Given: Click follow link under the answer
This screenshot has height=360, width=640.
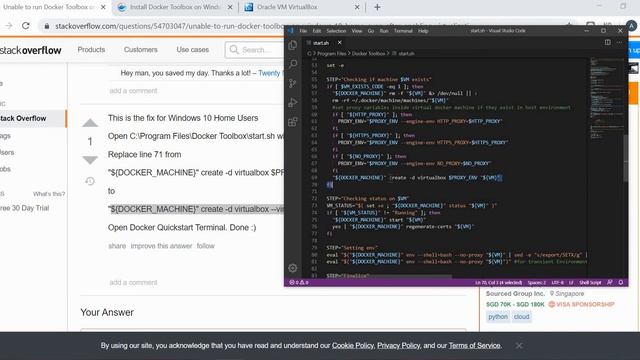Looking at the screenshot, I should 205,246.
